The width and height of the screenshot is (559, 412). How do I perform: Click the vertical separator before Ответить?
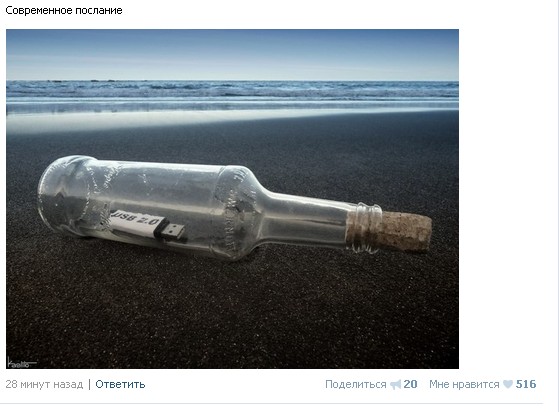click(89, 385)
